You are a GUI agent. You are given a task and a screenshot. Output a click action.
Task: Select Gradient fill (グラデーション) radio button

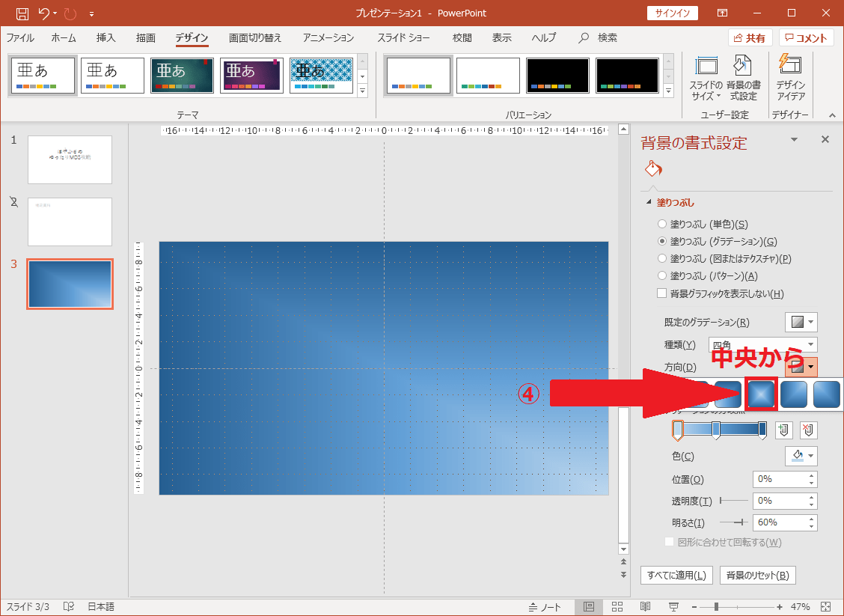662,241
